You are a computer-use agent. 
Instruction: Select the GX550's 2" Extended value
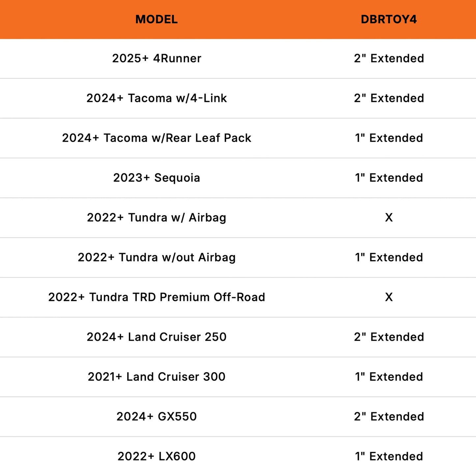[x=389, y=417]
